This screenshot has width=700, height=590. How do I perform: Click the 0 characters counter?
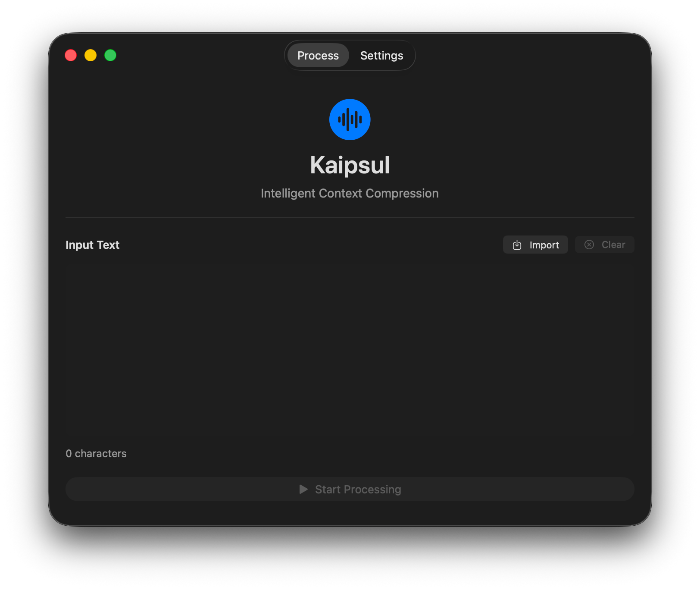click(96, 453)
